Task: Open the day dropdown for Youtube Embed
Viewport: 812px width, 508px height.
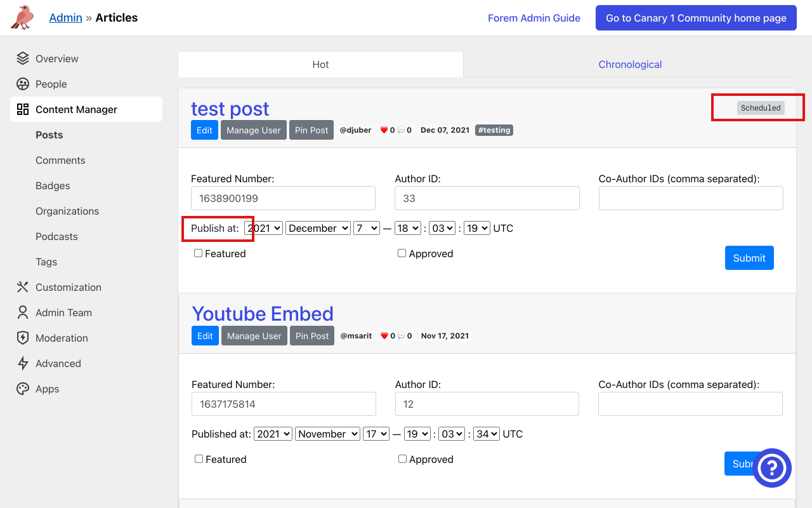Action: click(376, 434)
